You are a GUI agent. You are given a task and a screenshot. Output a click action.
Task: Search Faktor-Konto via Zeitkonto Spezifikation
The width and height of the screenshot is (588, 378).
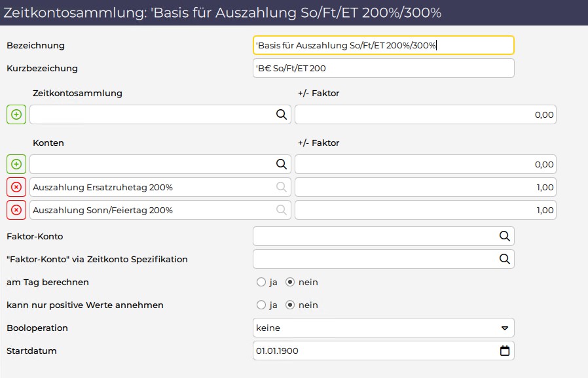(x=505, y=259)
